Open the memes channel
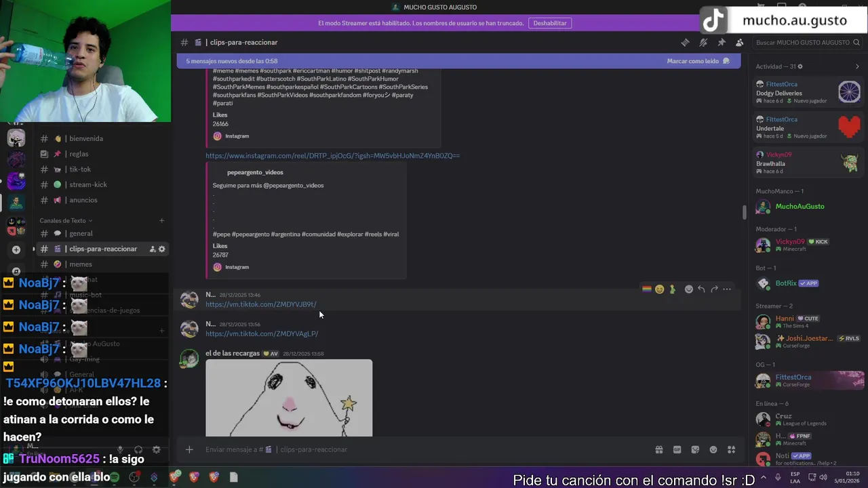 click(102, 264)
